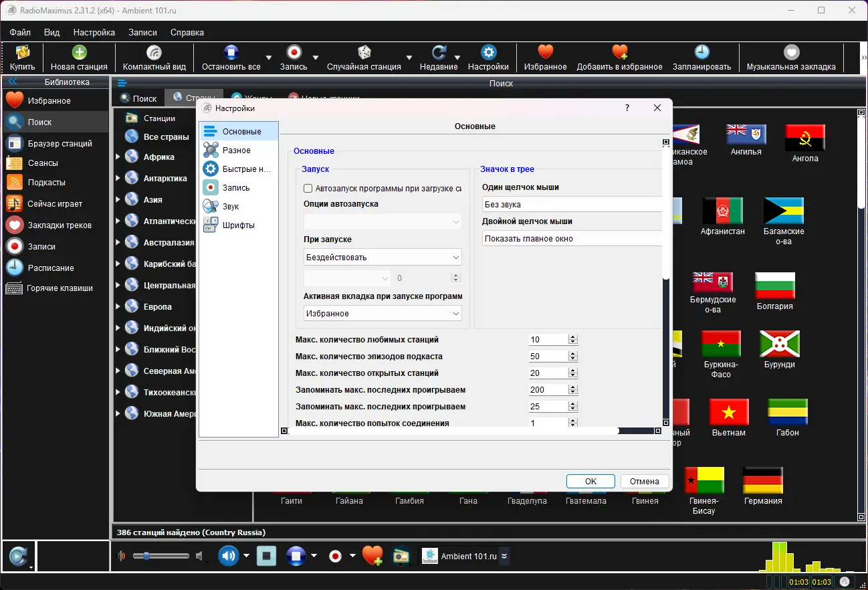Viewport: 868px width, 590px height.
Task: Select the Звук settings category
Action: coord(239,207)
